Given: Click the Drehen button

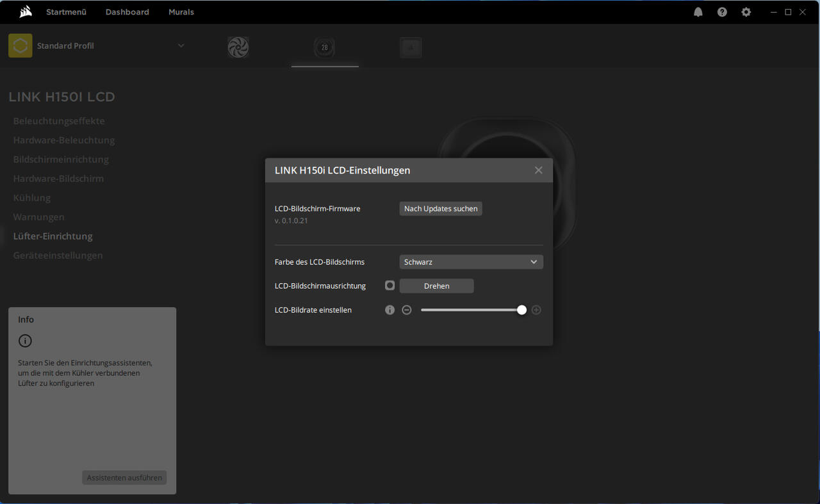Looking at the screenshot, I should 437,286.
